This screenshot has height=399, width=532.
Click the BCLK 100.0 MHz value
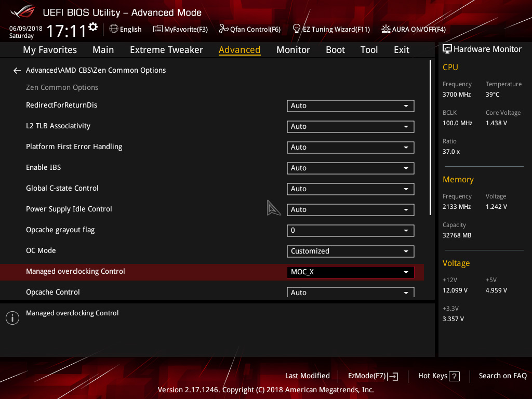457,123
